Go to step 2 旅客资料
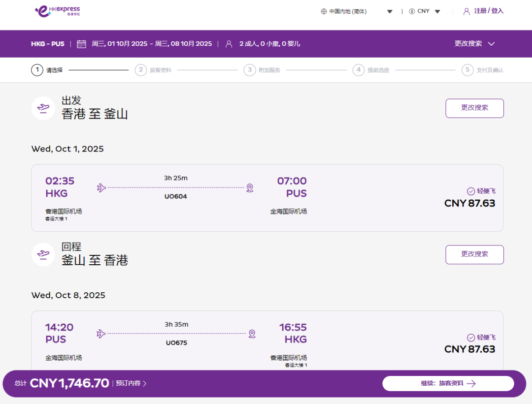532x404 pixels. point(153,70)
